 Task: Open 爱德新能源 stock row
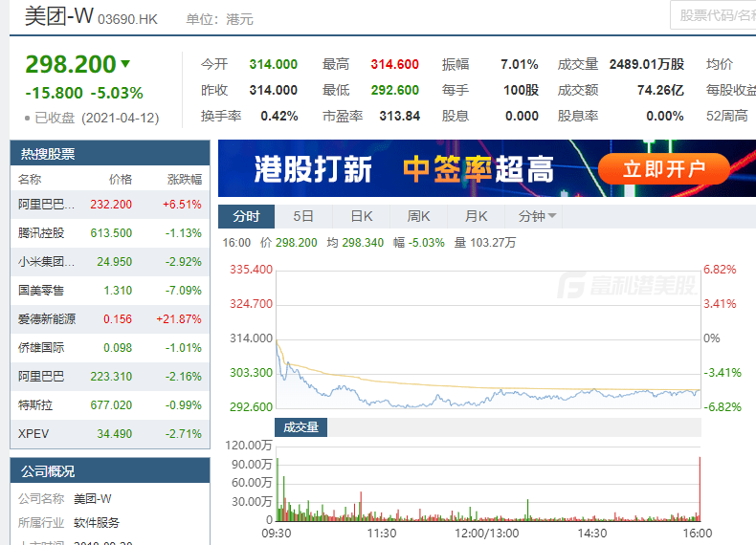coord(110,319)
